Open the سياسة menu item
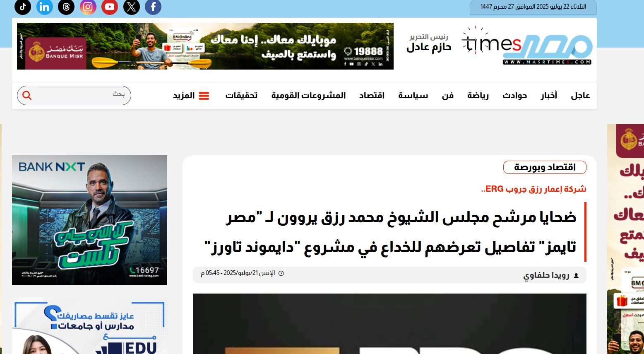This screenshot has width=644, height=354. click(x=413, y=96)
